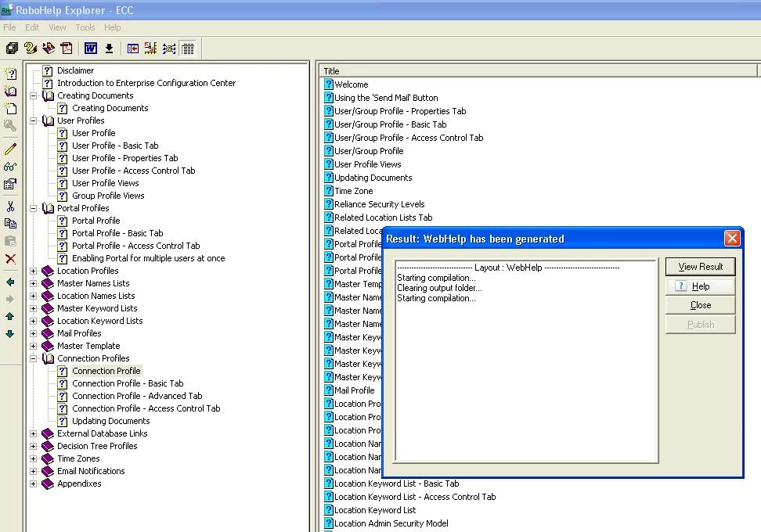Expand the Decision Tree Profiles book
Image resolution: width=761 pixels, height=532 pixels.
tap(34, 446)
